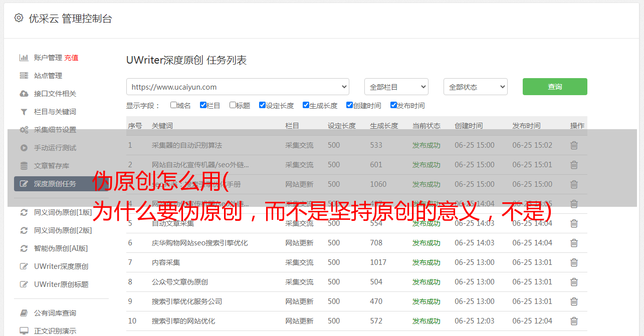Open 正文识别演示 link
This screenshot has width=644, height=336.
point(55,331)
